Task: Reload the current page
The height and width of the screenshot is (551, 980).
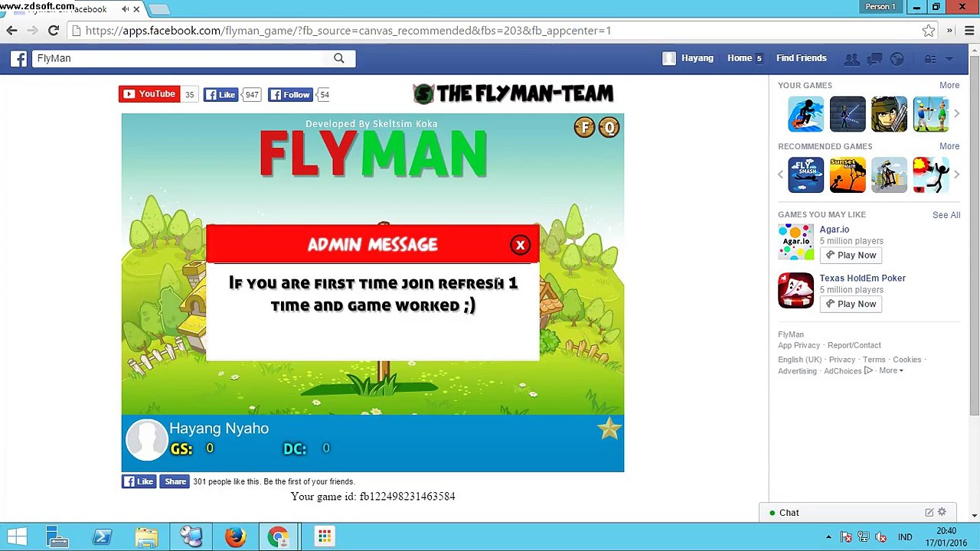Action: pos(54,31)
